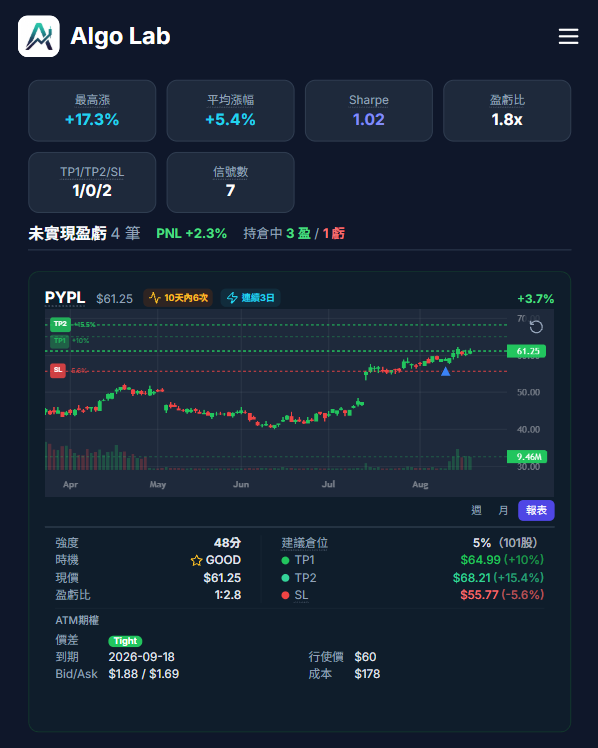Click the Algo Lab title text
Image resolution: width=598 pixels, height=748 pixels.
(x=120, y=36)
